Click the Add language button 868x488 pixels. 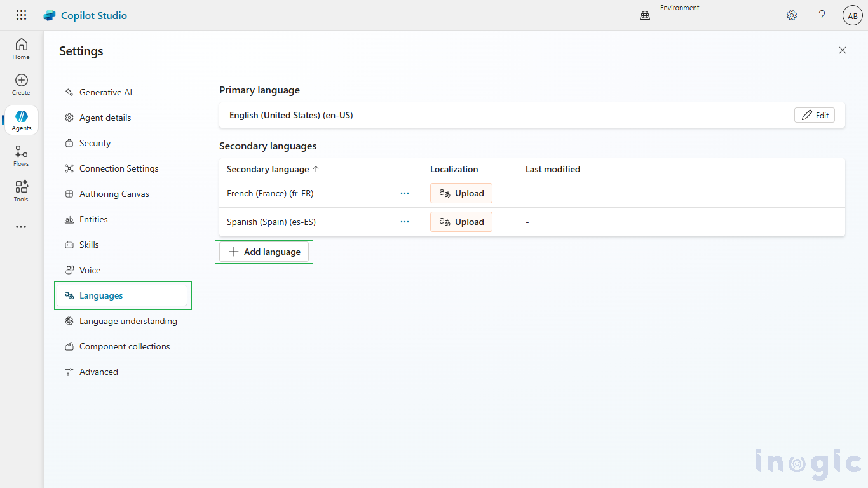pyautogui.click(x=264, y=252)
